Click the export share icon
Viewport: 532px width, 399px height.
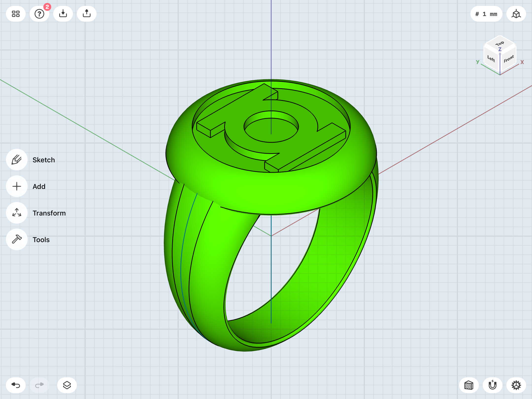click(x=87, y=14)
